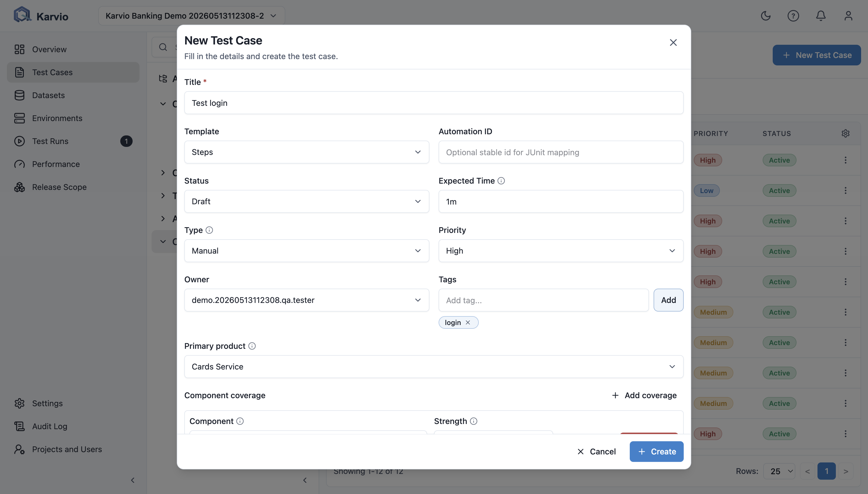Open the Type dropdown showing Manual
Image resolution: width=868 pixels, height=494 pixels.
(x=307, y=251)
